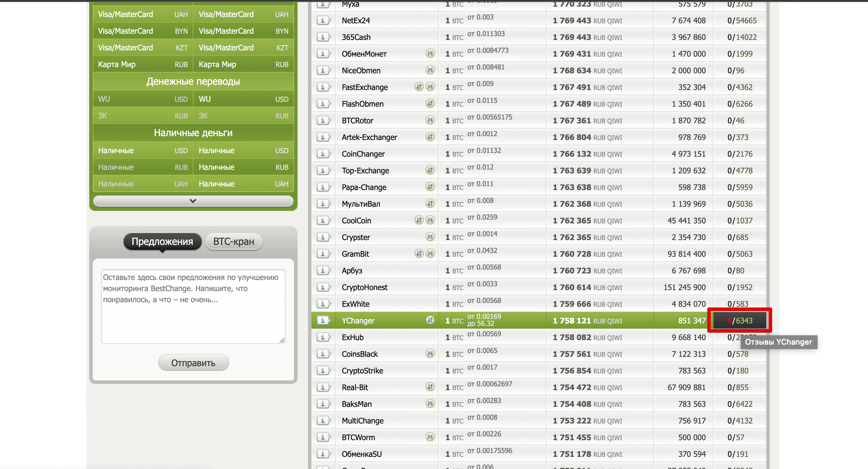The height and width of the screenshot is (469, 868).
Task: Click info icon next to NiceObmen
Action: click(x=323, y=71)
